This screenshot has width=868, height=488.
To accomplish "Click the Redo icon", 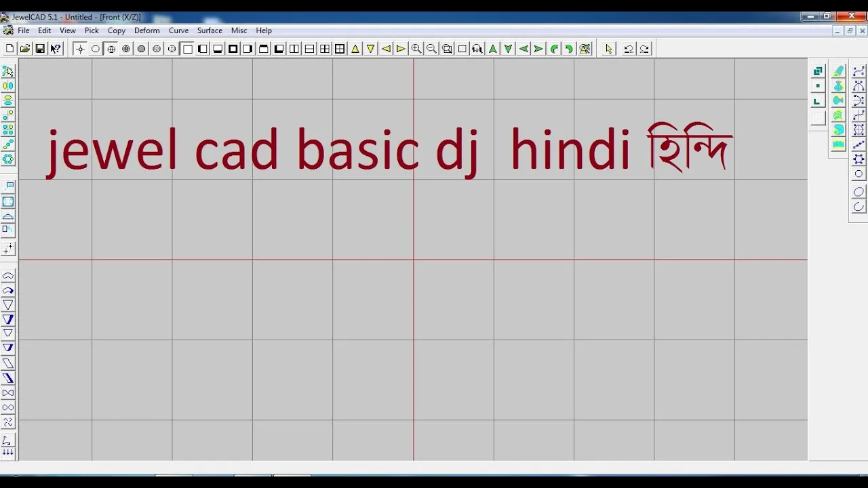I will pyautogui.click(x=644, y=49).
